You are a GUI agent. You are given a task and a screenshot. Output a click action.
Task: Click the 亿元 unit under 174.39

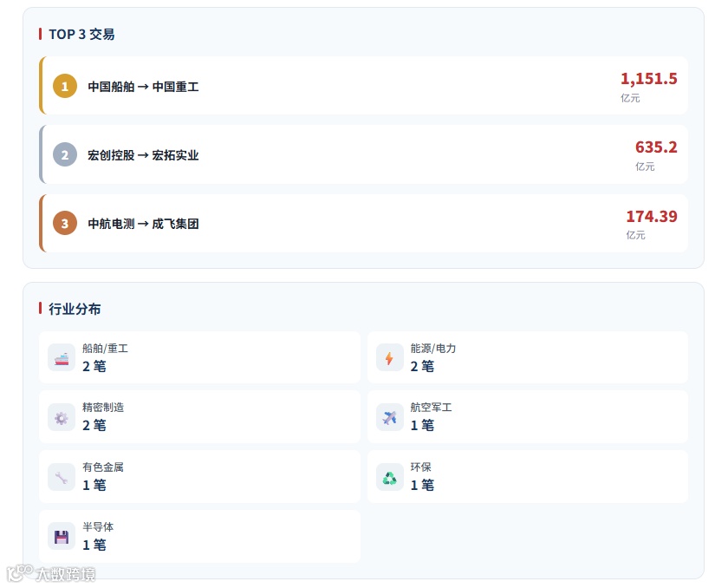pos(635,235)
